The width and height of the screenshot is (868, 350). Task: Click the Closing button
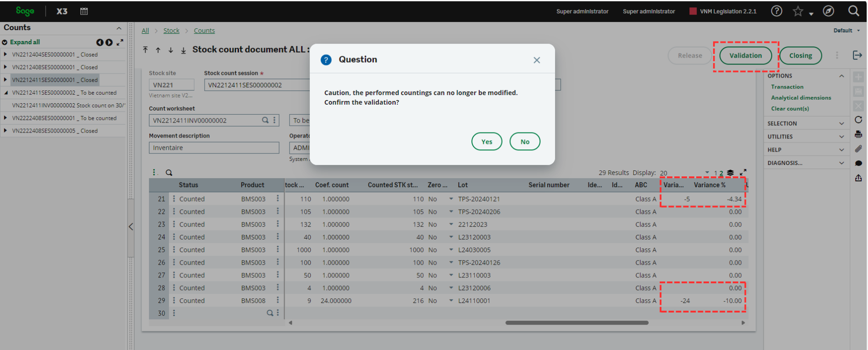pos(800,55)
